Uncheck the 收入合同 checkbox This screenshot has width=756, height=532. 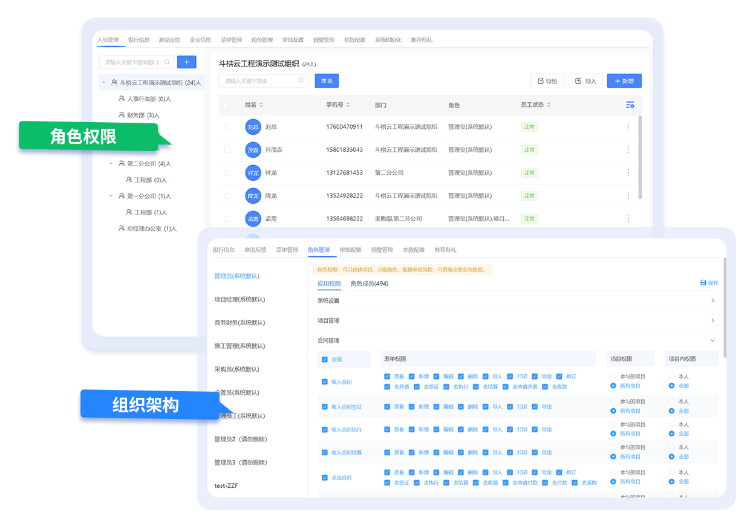tap(325, 382)
